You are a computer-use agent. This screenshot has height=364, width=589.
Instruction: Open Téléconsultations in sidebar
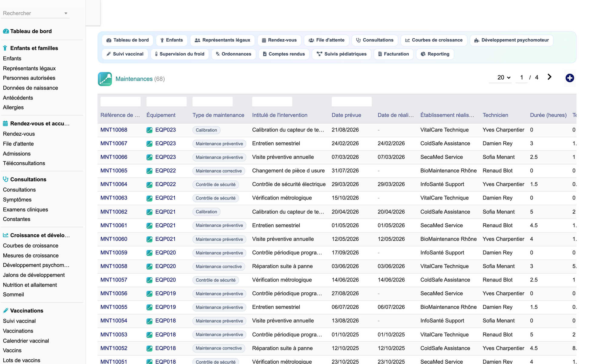pos(24,163)
